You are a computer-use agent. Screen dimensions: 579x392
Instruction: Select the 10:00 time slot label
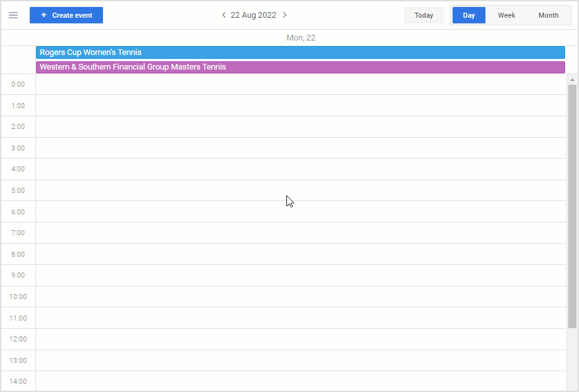(18, 297)
